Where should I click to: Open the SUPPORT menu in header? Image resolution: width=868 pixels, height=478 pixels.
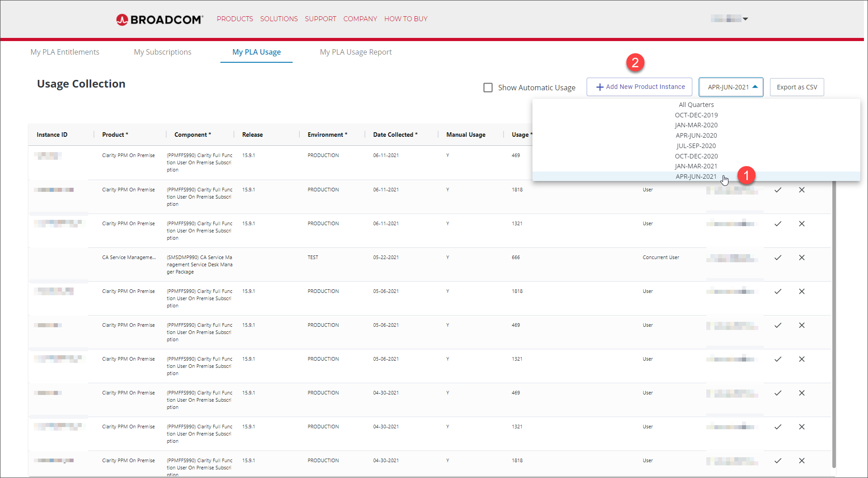click(x=320, y=19)
